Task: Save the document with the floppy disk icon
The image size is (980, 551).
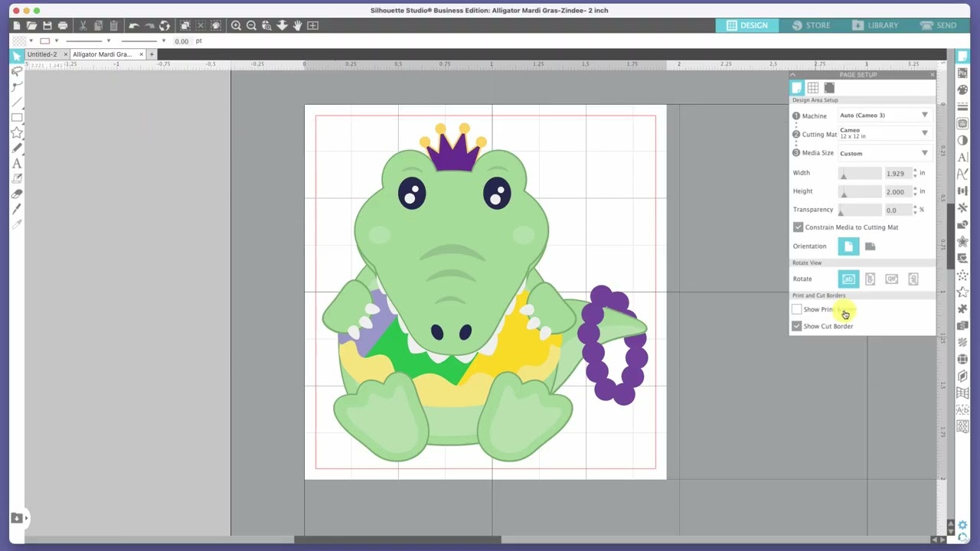Action: [x=47, y=25]
